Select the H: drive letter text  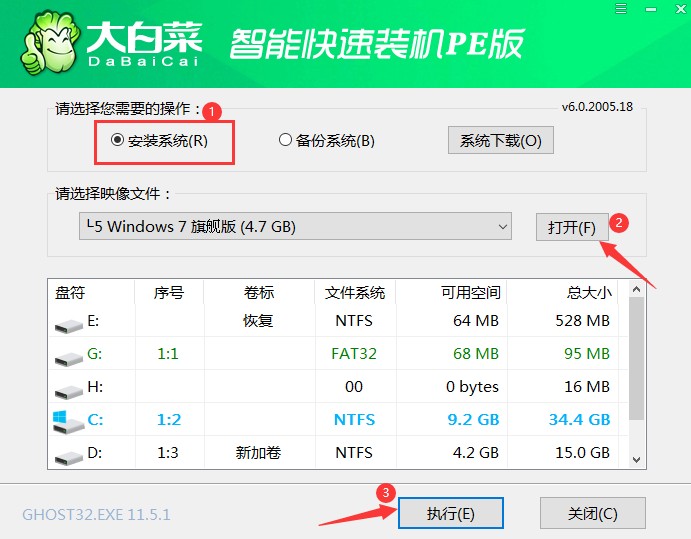click(x=95, y=387)
